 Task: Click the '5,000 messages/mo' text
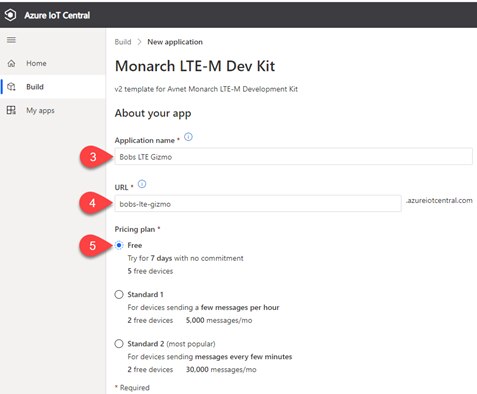click(219, 320)
